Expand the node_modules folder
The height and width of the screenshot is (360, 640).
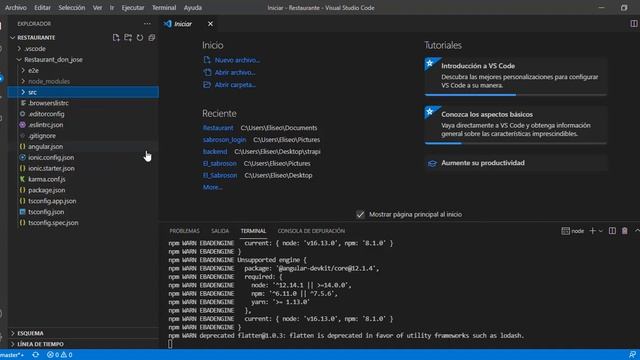click(83, 81)
